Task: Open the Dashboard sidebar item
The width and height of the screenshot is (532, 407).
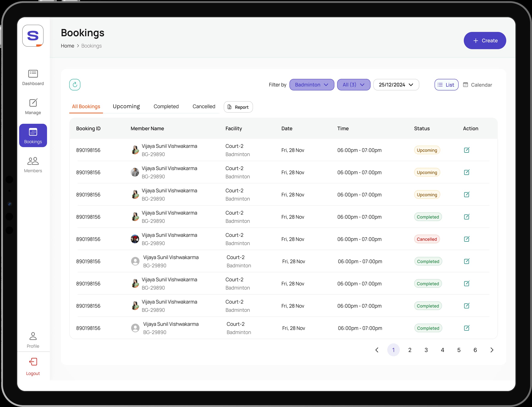Action: [x=33, y=77]
